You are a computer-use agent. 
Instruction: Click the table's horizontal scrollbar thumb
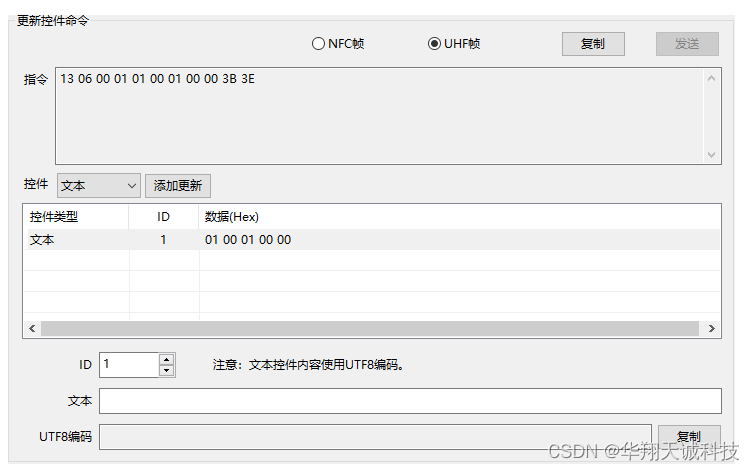(x=370, y=328)
